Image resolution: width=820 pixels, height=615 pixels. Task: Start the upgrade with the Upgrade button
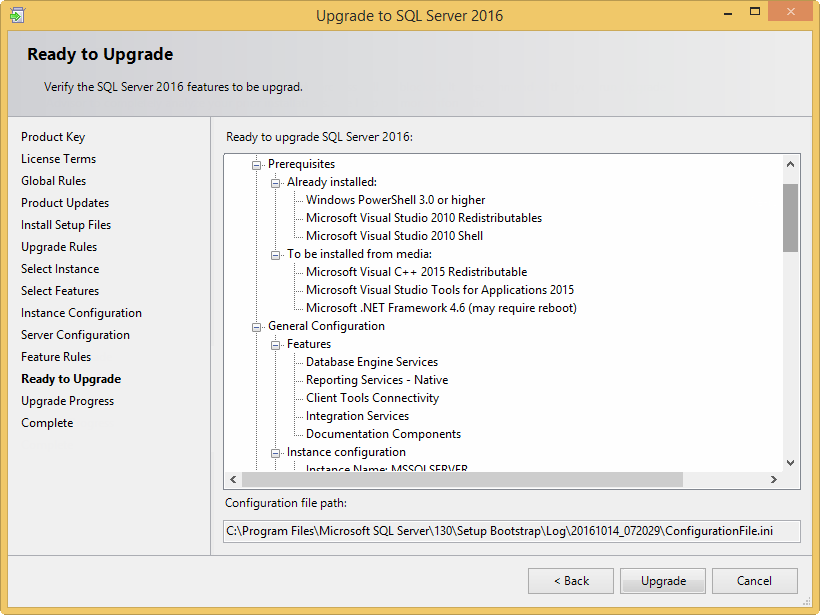pyautogui.click(x=663, y=581)
